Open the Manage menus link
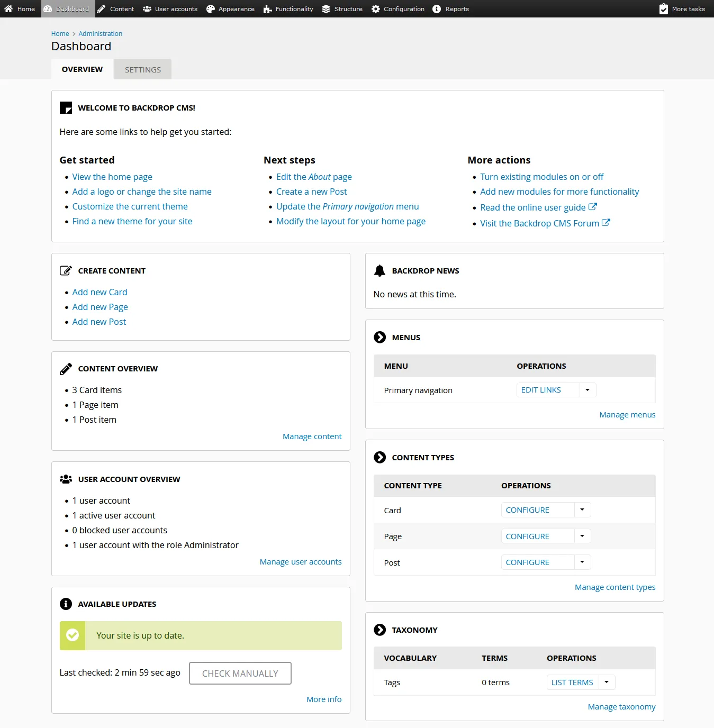This screenshot has height=728, width=714. click(627, 415)
